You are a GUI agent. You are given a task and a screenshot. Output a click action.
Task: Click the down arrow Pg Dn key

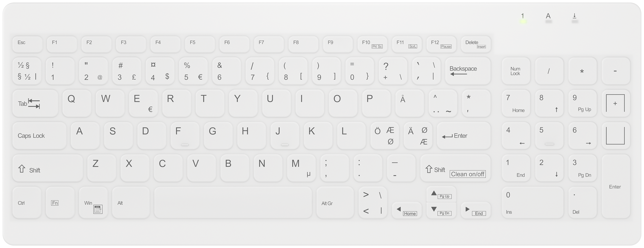(441, 210)
